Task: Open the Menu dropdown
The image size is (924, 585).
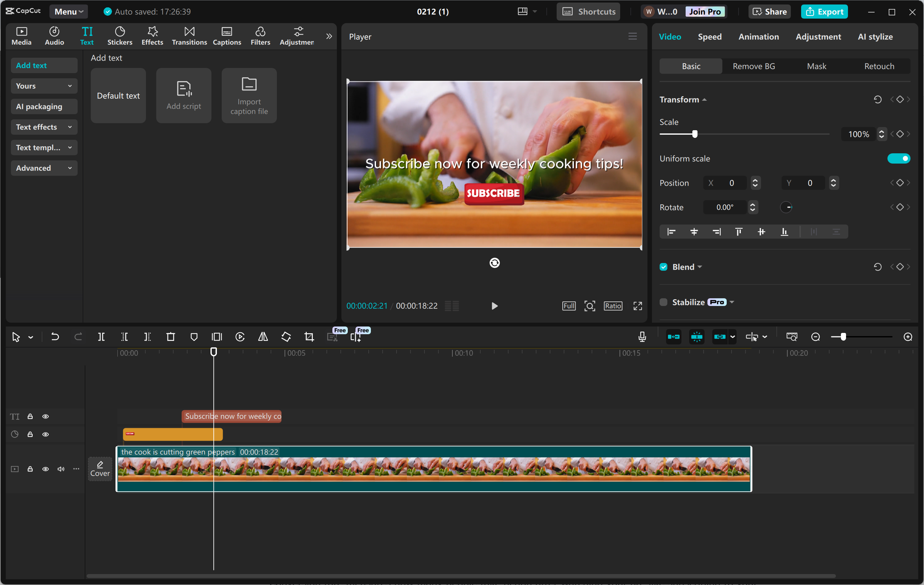Action: pos(68,12)
